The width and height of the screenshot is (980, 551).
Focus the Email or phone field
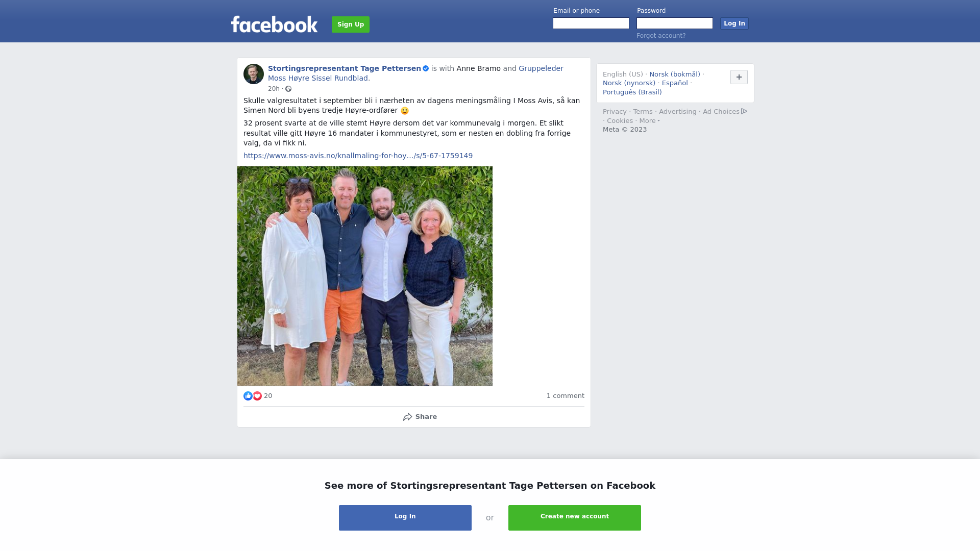[x=591, y=23]
